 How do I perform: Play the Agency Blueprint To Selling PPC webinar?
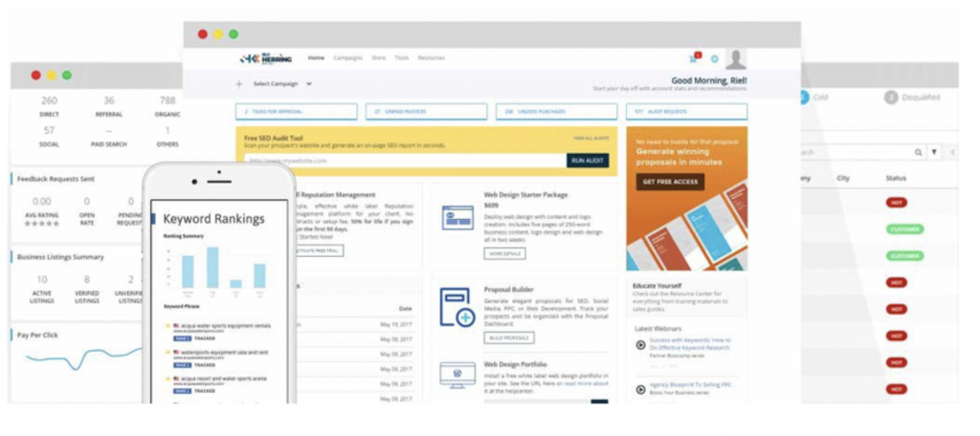click(x=640, y=389)
